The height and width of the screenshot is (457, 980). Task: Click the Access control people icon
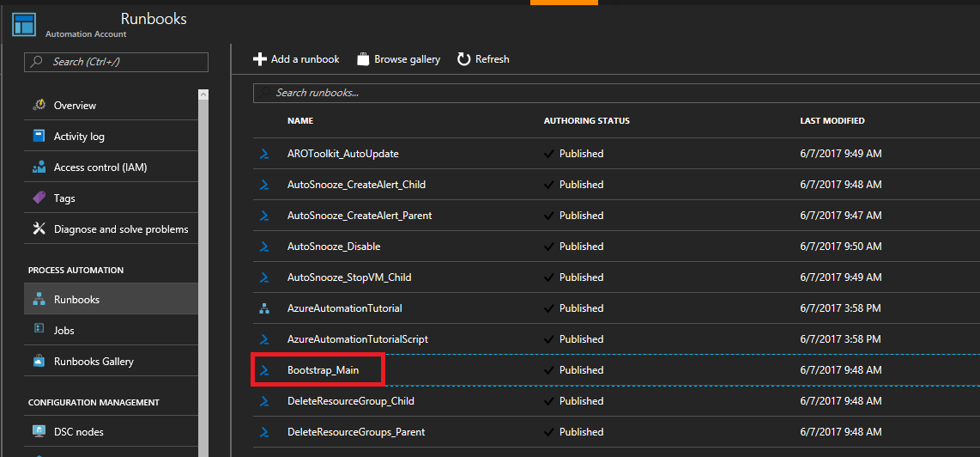pyautogui.click(x=39, y=168)
